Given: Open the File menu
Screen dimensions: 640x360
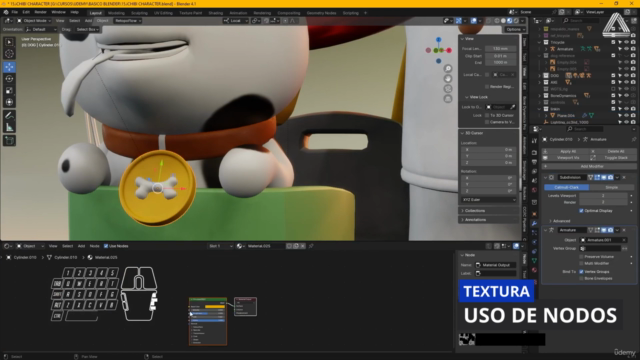Looking at the screenshot, I should (x=15, y=12).
